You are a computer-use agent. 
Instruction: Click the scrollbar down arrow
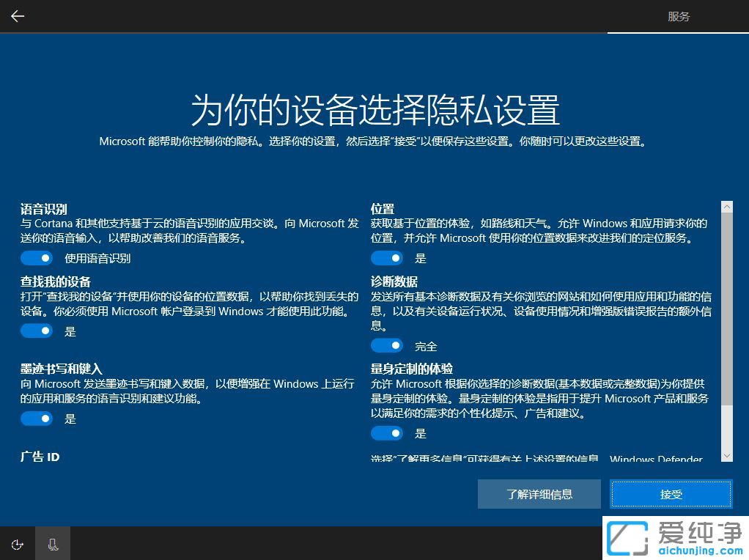pyautogui.click(x=726, y=456)
